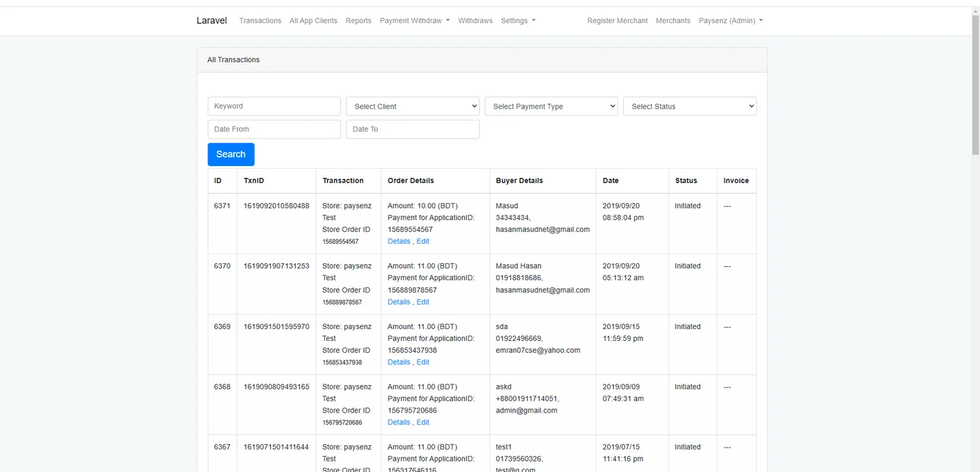Image resolution: width=980 pixels, height=472 pixels.
Task: Click email hasanmasudnet@gmail.com of buyer Masud Hasan
Action: [x=542, y=290]
